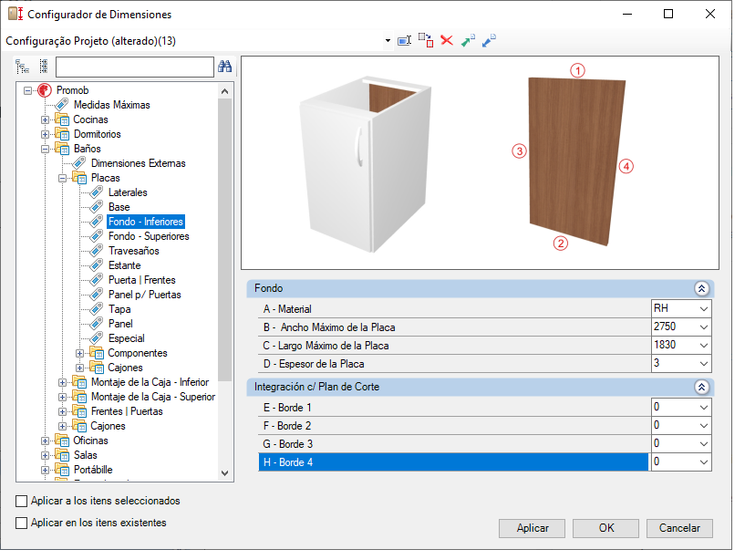Click the rename configuration icon
This screenshot has height=560, width=745.
point(404,41)
